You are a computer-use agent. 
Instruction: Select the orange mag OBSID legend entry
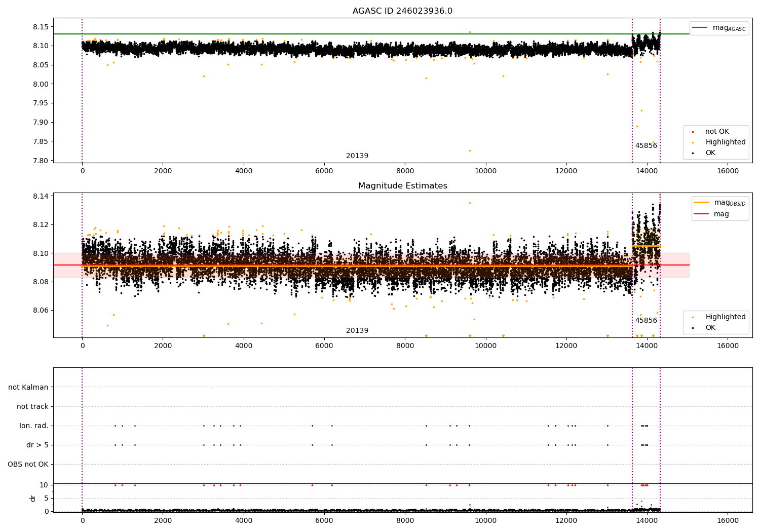[719, 203]
